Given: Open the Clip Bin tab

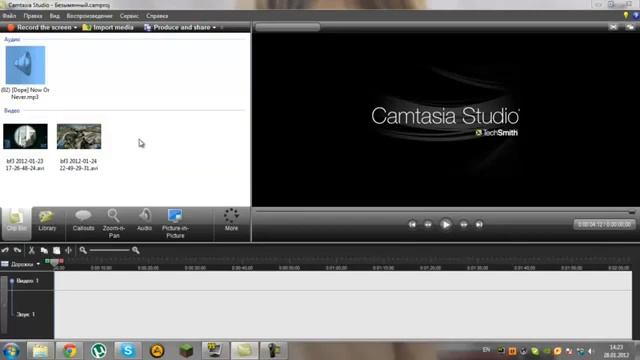Looking at the screenshot, I should [16, 223].
